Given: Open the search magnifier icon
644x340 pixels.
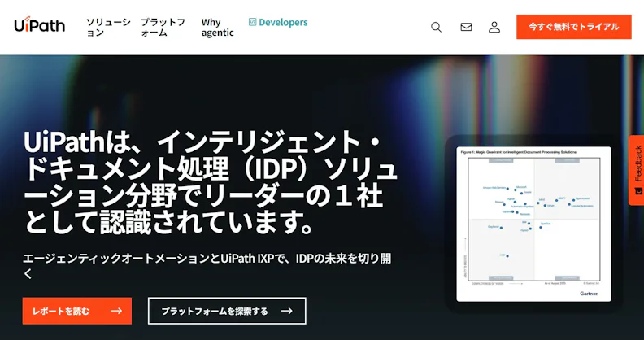Looking at the screenshot, I should 436,27.
